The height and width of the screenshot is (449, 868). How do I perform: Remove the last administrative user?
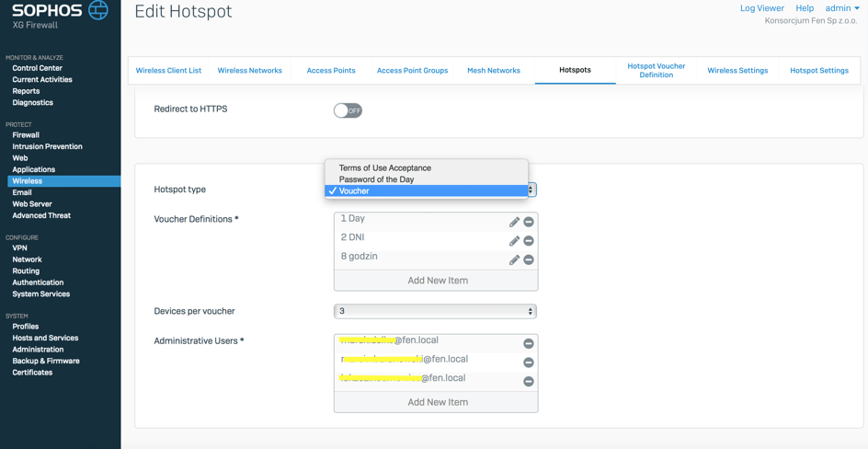529,381
